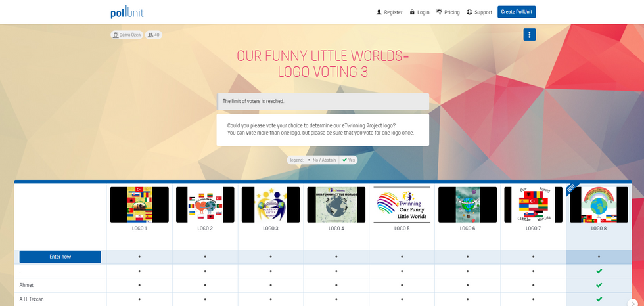Open the LOGO 6 thumbnail

467,205
